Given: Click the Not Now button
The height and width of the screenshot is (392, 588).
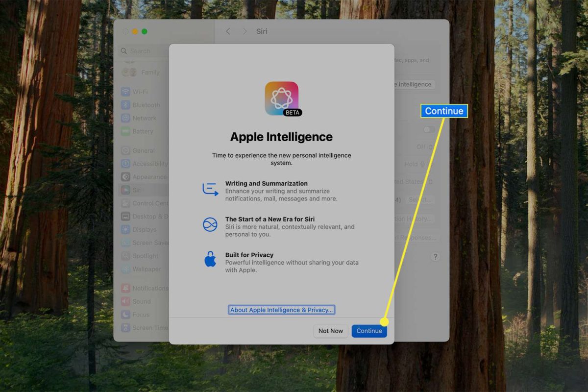Looking at the screenshot, I should pyautogui.click(x=331, y=331).
